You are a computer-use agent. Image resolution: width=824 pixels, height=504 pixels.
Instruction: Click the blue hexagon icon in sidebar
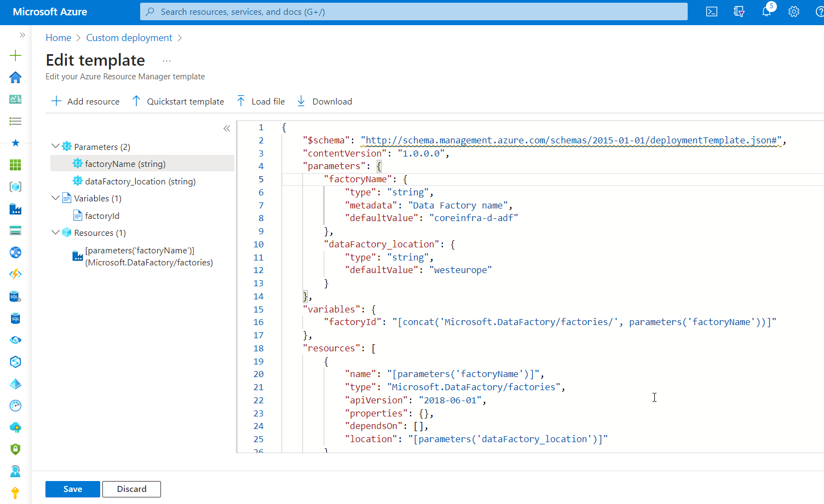pos(15,362)
